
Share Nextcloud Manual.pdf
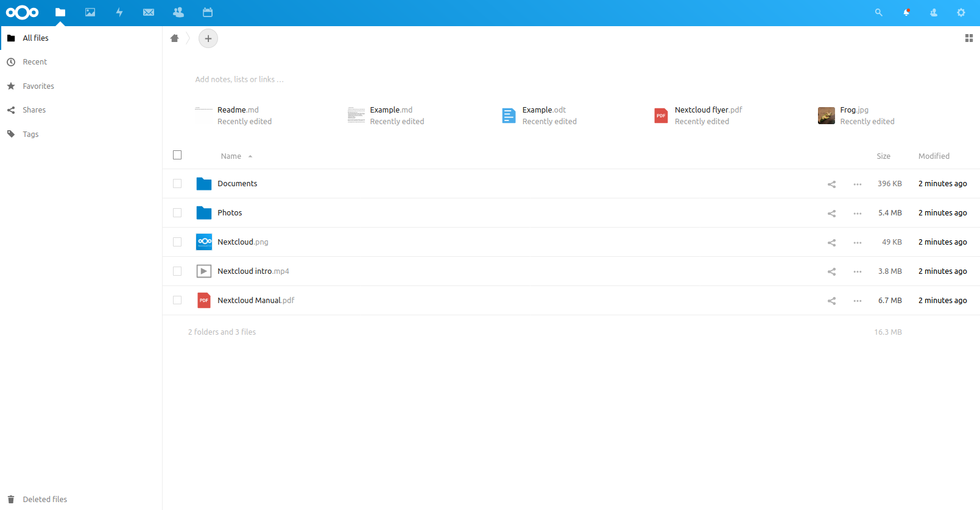pyautogui.click(x=831, y=301)
